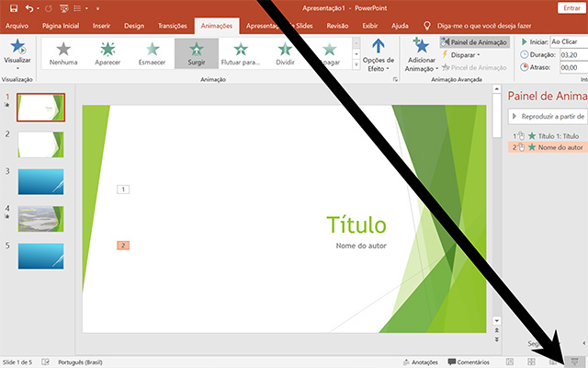Click the spell check icon in status bar
This screenshot has width=588, height=368.
[45, 362]
